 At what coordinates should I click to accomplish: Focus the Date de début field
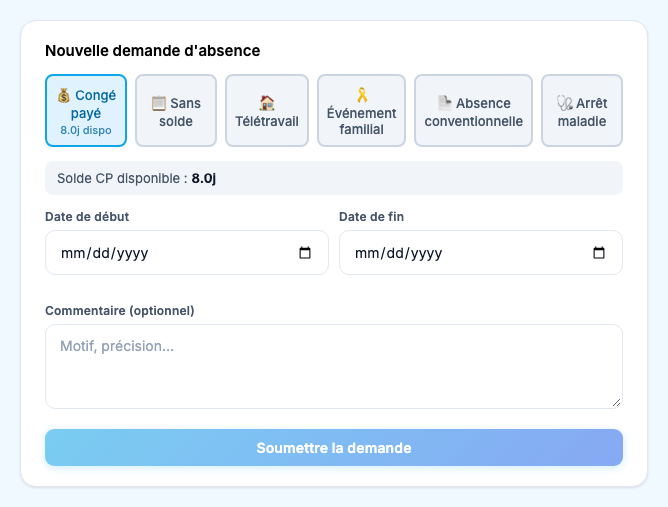pos(187,253)
